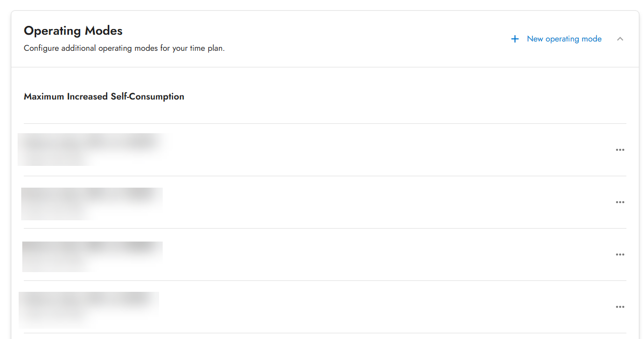644x339 pixels.
Task: Open three-dot menu of first blurred mode
Action: tap(620, 150)
